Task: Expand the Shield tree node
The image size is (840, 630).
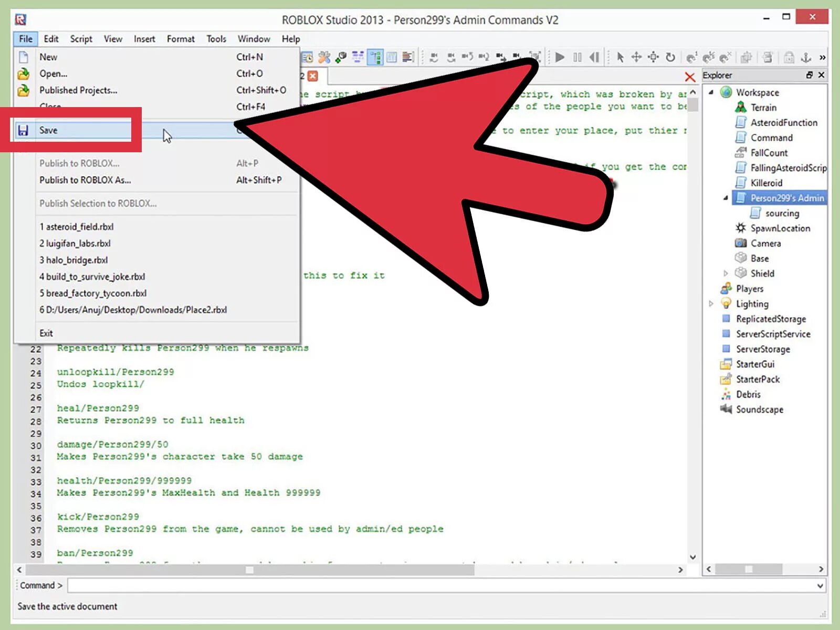Action: click(x=726, y=273)
